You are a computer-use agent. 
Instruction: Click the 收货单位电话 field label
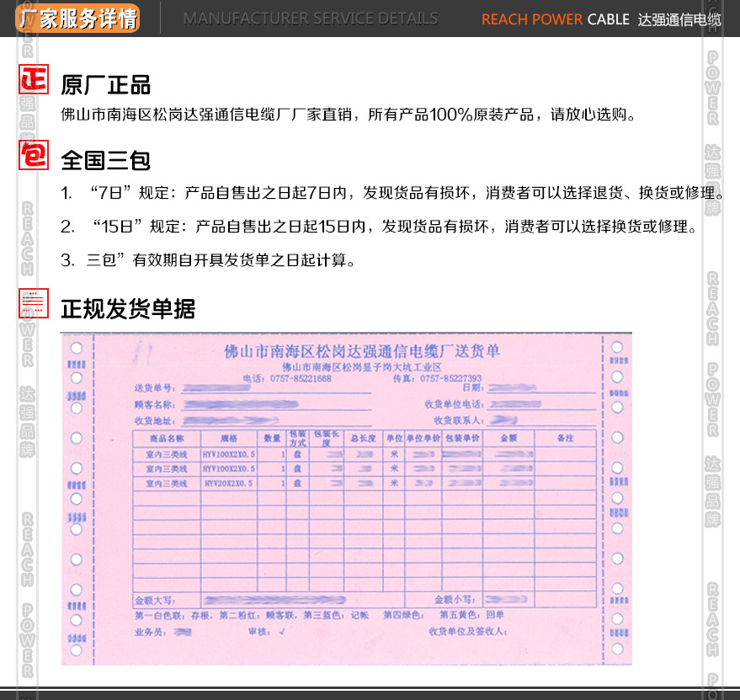coord(455,404)
